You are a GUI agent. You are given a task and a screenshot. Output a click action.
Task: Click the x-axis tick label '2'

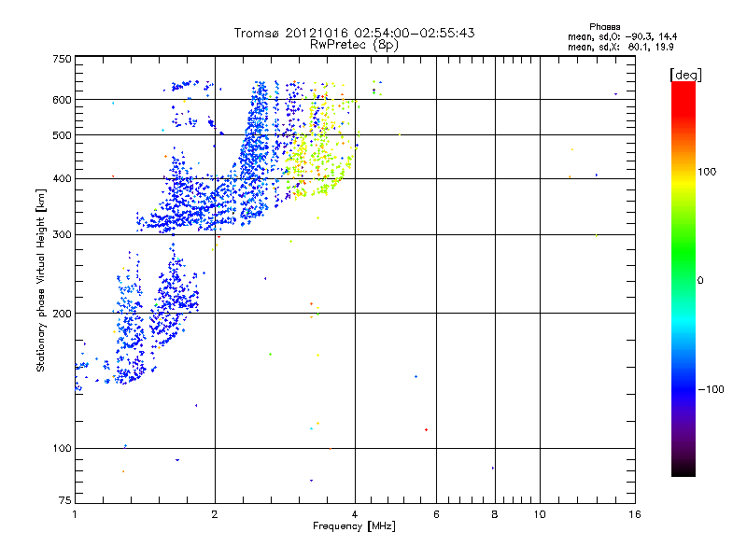215,514
